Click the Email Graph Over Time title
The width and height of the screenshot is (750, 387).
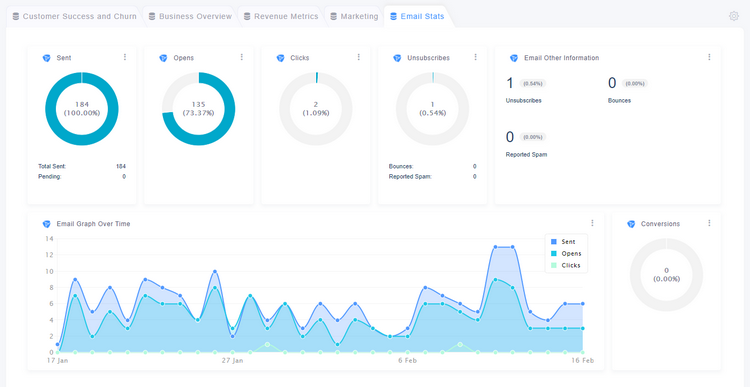[93, 224]
